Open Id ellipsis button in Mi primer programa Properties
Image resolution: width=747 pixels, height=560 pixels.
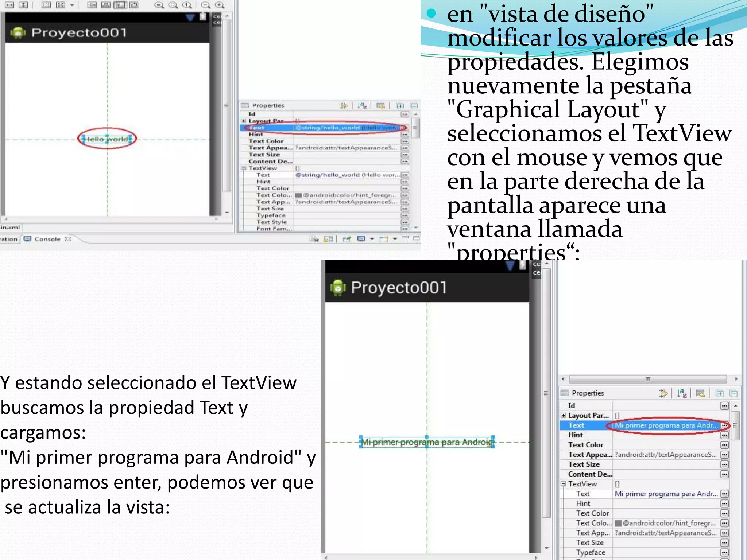tap(725, 406)
